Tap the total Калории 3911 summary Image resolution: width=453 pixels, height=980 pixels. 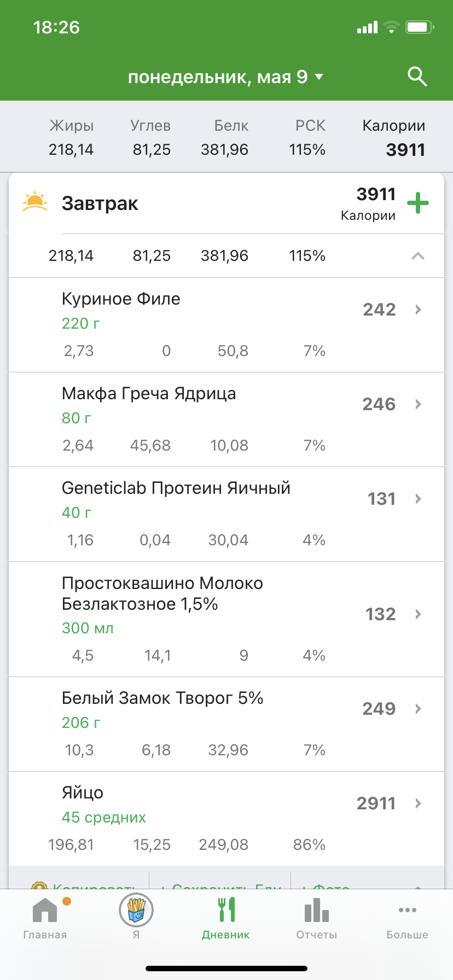394,138
